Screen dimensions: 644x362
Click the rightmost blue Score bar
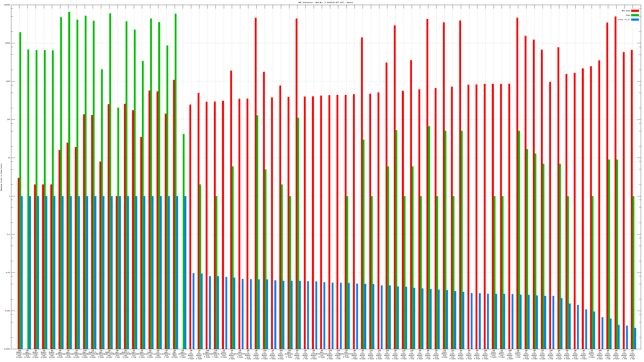coord(635,338)
